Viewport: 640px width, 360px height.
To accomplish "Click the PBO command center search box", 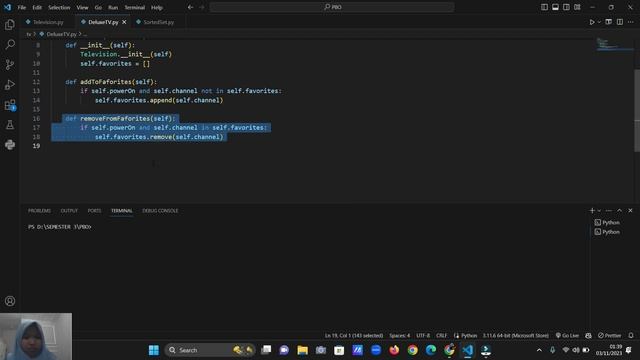I will 332,7.
